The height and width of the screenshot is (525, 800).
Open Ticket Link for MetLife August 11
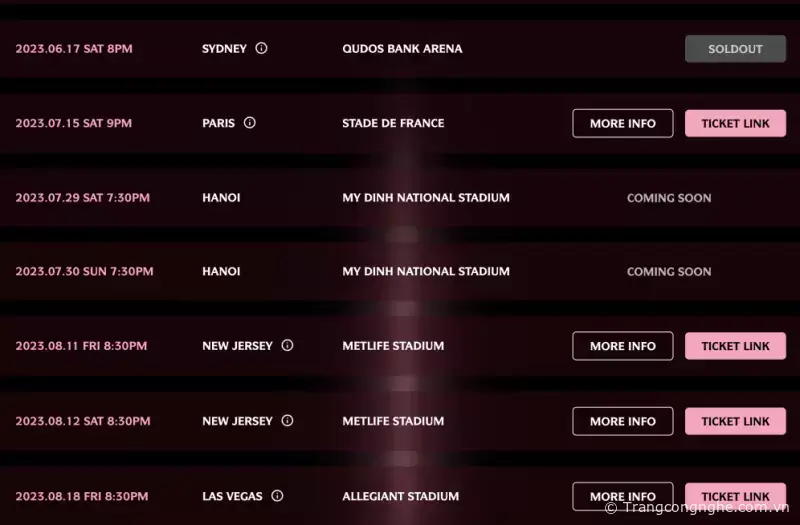(735, 346)
